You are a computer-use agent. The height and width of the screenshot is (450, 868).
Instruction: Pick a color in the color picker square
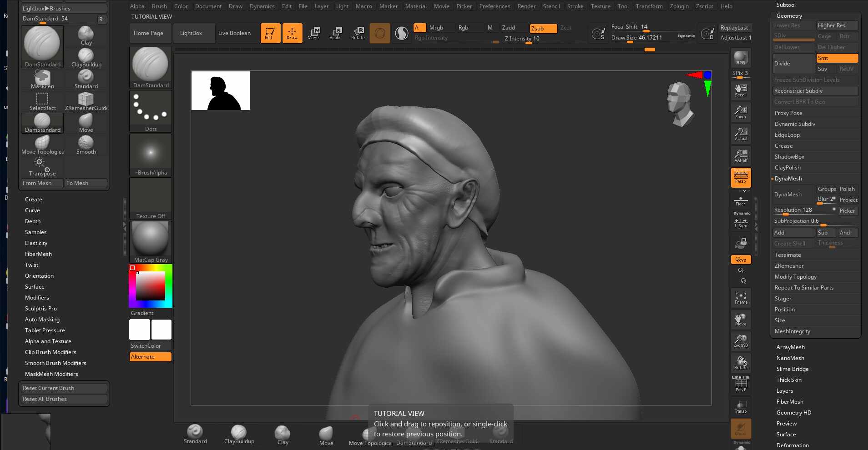151,286
